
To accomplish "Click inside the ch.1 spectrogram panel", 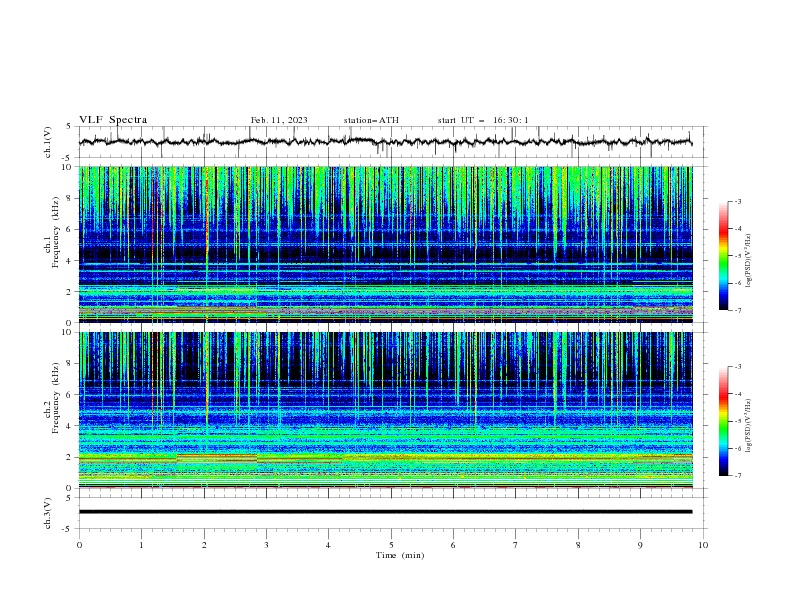I will tap(385, 244).
